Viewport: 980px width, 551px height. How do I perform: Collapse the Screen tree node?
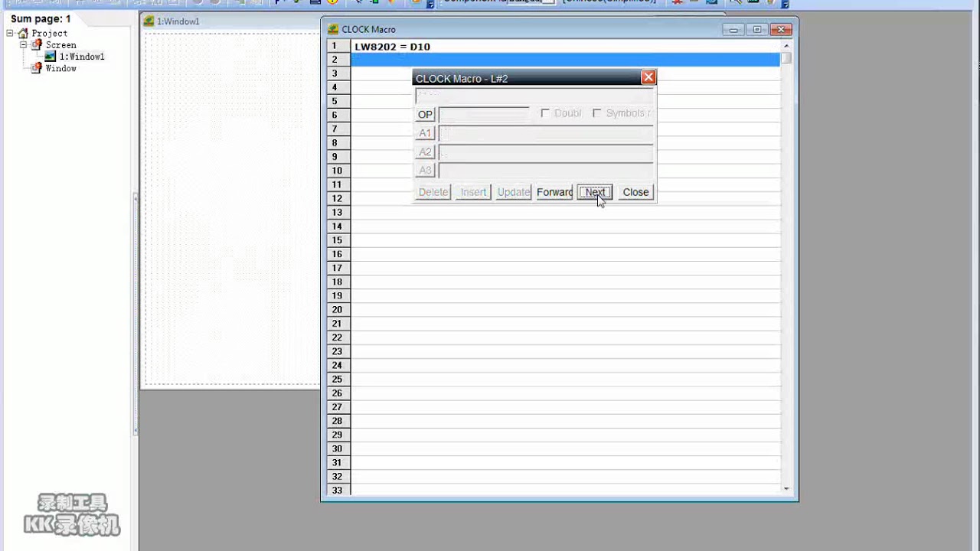[23, 44]
